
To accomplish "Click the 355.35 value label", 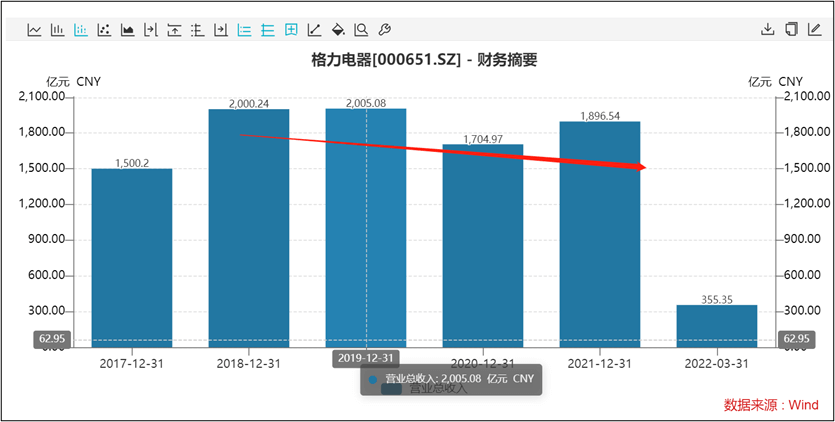I will pos(717,299).
